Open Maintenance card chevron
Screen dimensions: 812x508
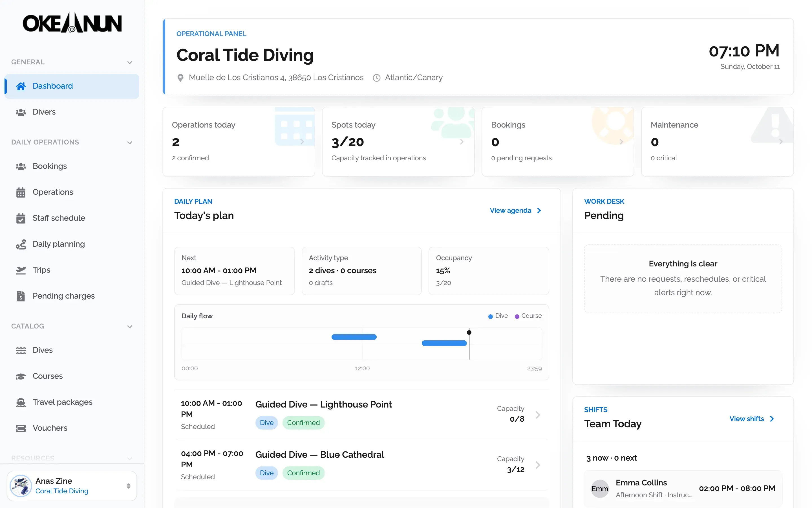[x=781, y=142]
